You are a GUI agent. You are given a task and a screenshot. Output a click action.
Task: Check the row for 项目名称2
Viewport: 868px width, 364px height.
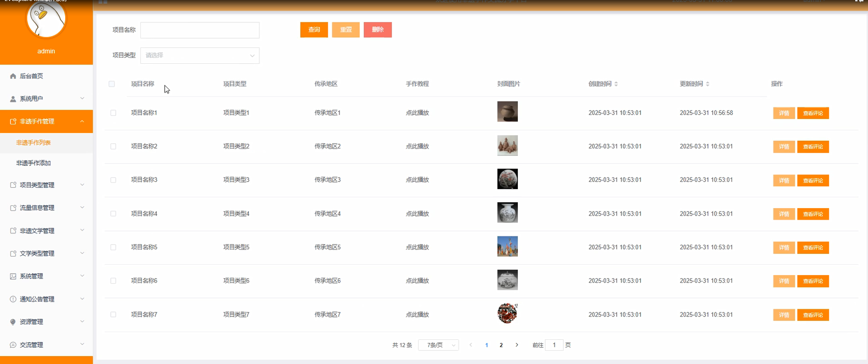coord(113,146)
